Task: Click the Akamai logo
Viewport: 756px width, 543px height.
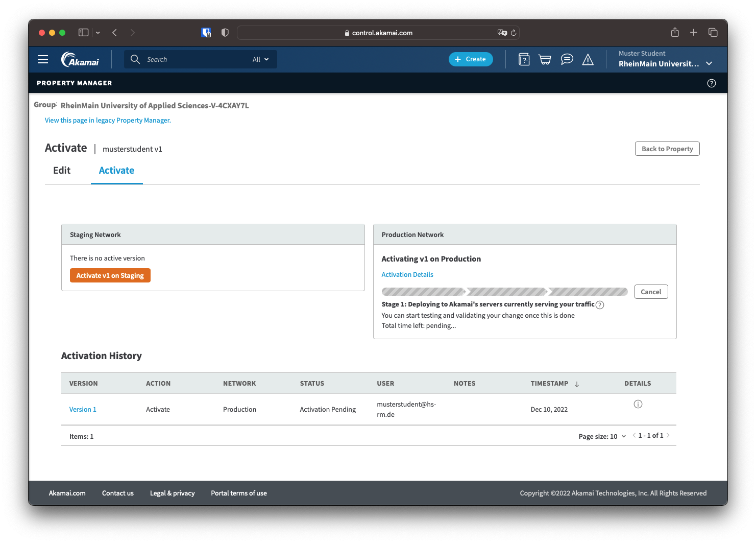Action: [80, 59]
